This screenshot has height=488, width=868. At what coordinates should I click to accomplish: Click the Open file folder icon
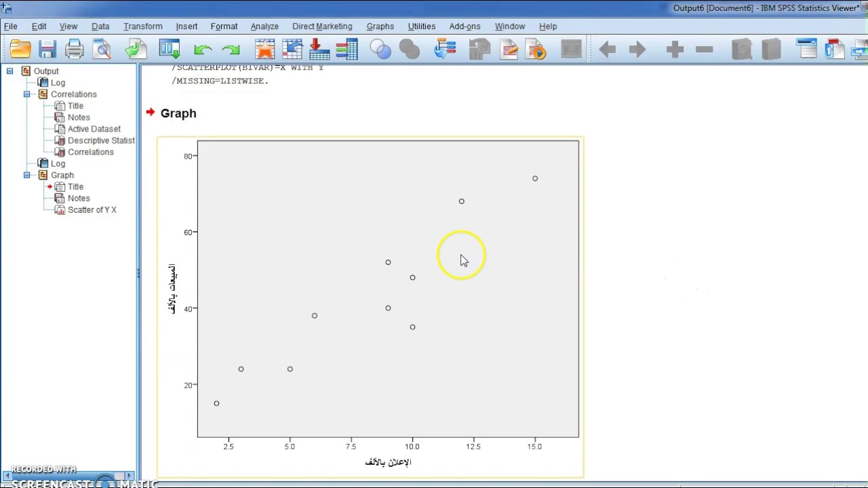pos(20,49)
